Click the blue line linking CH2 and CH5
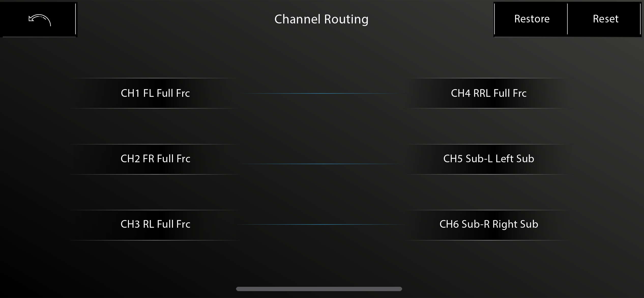644x298 pixels. click(x=320, y=164)
